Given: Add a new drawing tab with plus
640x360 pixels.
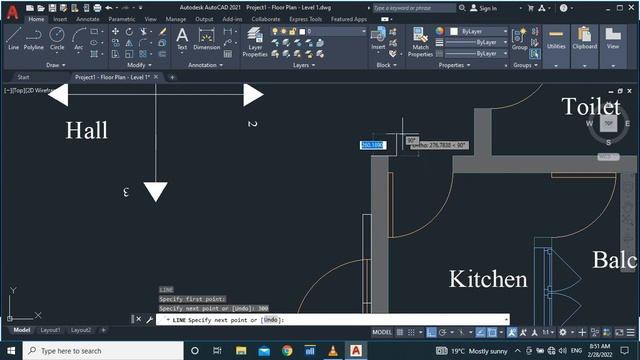Looking at the screenshot, I should tap(172, 77).
